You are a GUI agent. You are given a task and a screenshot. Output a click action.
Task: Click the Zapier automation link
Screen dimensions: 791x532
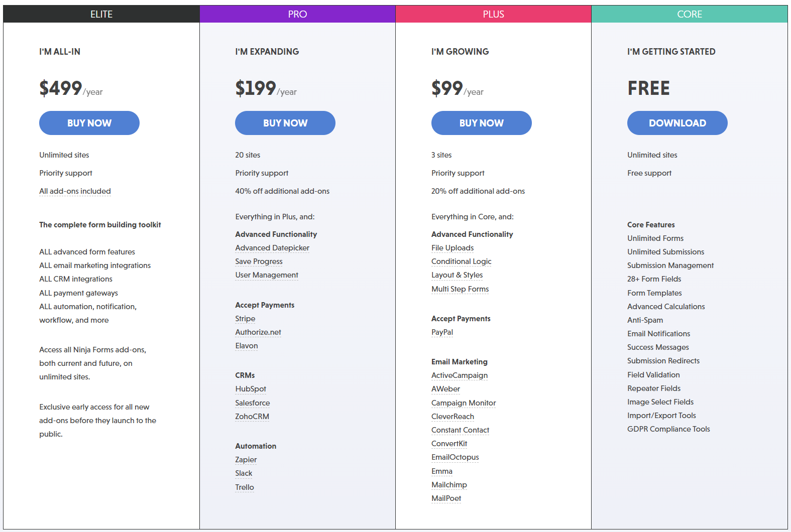(245, 459)
